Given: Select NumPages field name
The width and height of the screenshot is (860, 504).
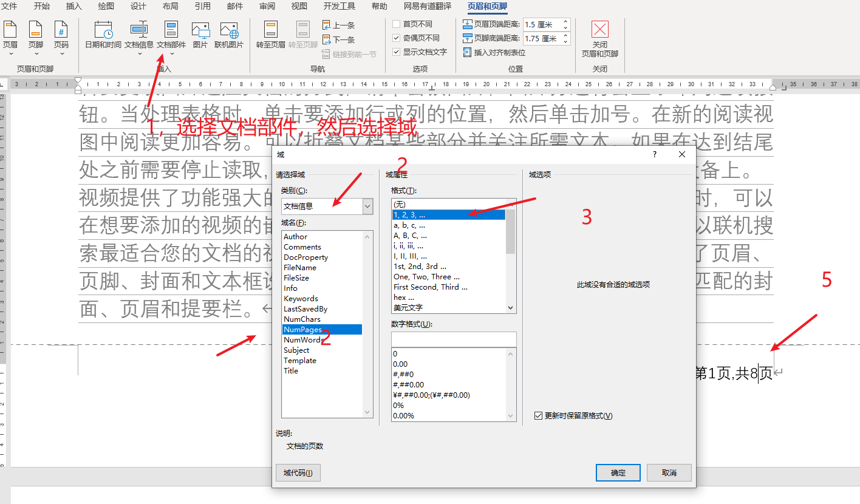Looking at the screenshot, I should [322, 329].
